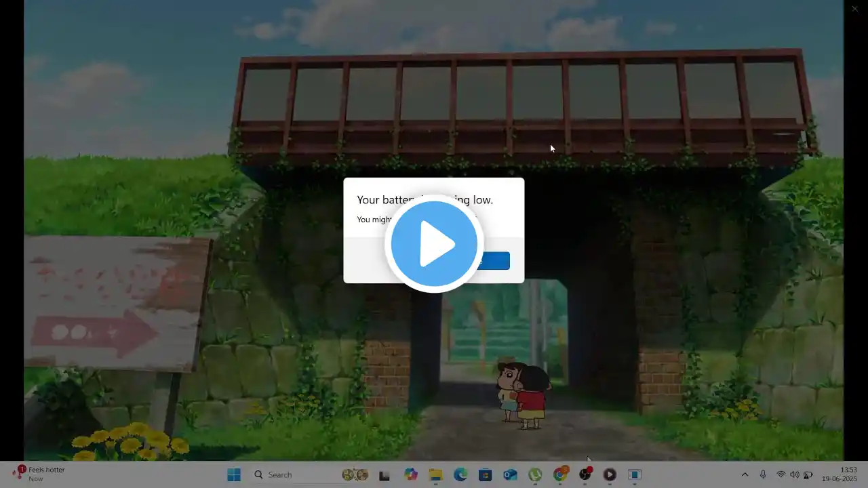Open Task View from the taskbar

(x=384, y=475)
